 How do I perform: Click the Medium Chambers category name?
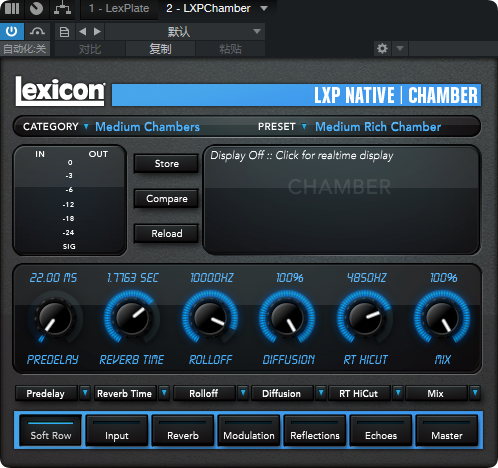point(147,127)
